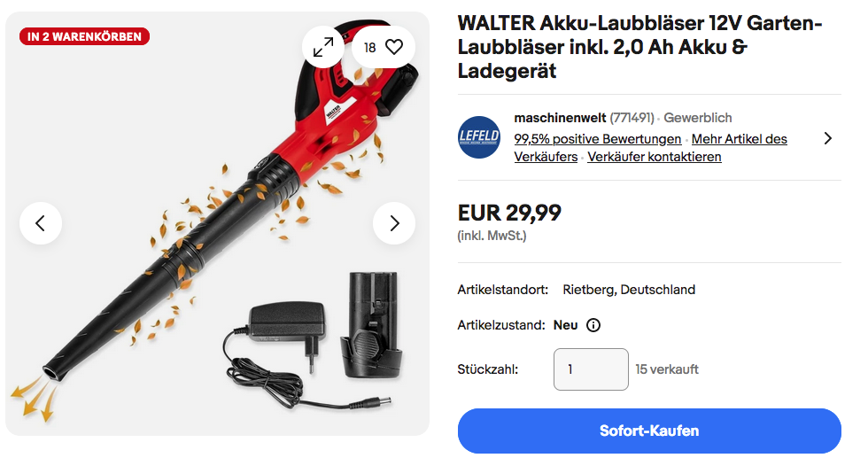This screenshot has height=458, width=868.
Task: Click the In 2 Warenkörben badge
Action: [x=84, y=36]
